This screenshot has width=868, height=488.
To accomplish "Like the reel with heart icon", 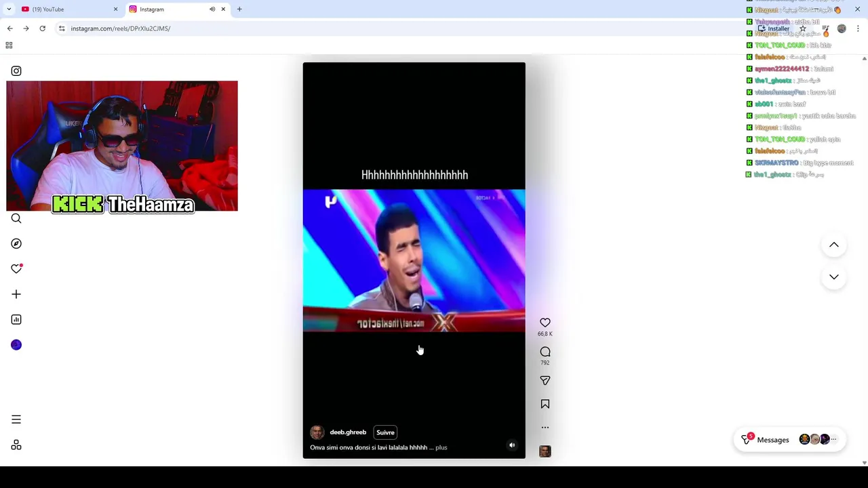I will pos(545,323).
